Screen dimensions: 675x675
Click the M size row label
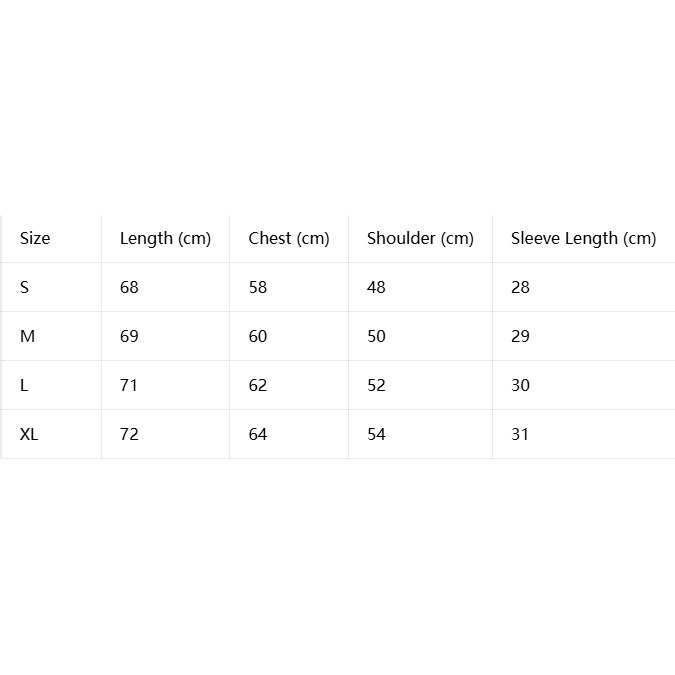click(28, 336)
